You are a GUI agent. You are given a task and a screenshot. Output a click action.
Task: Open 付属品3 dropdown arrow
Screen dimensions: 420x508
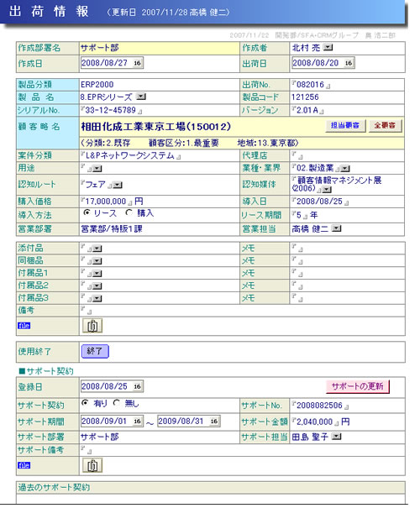click(x=97, y=299)
